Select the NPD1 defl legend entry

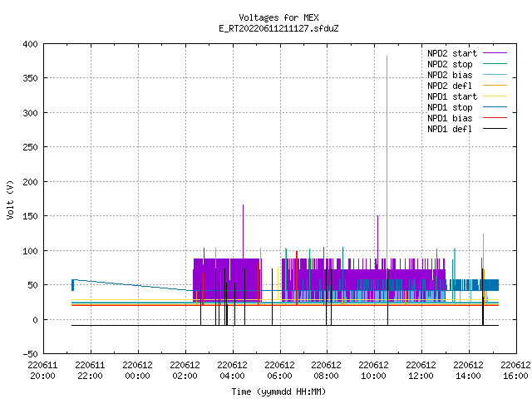tap(450, 129)
